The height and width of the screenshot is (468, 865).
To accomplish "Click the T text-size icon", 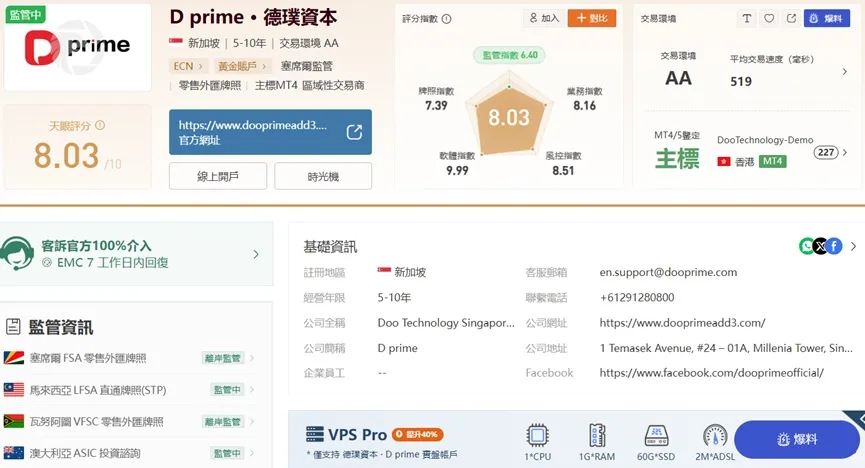I will (x=746, y=18).
